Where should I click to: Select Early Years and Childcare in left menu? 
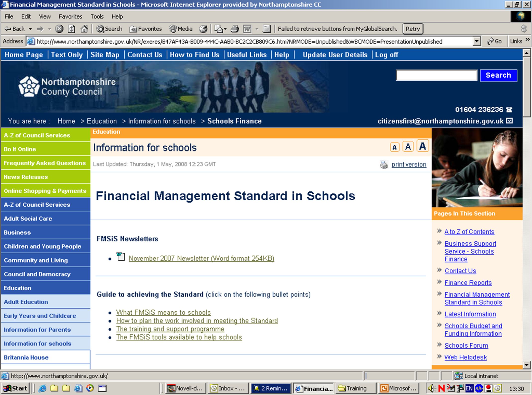[x=46, y=316]
